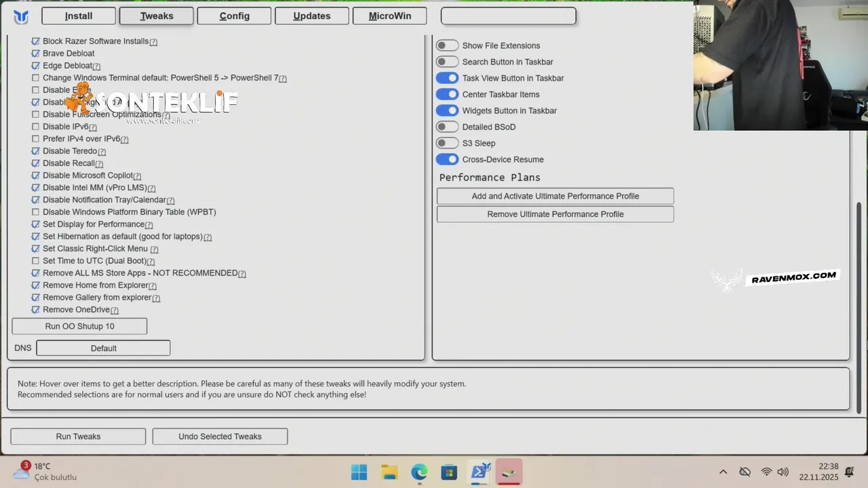Open the Windows Start menu
Screen dimensions: 868x488
point(359,472)
